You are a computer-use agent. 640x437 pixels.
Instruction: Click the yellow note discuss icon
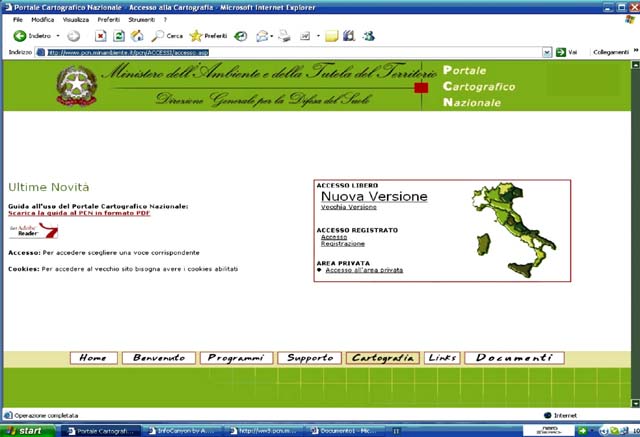[331, 36]
